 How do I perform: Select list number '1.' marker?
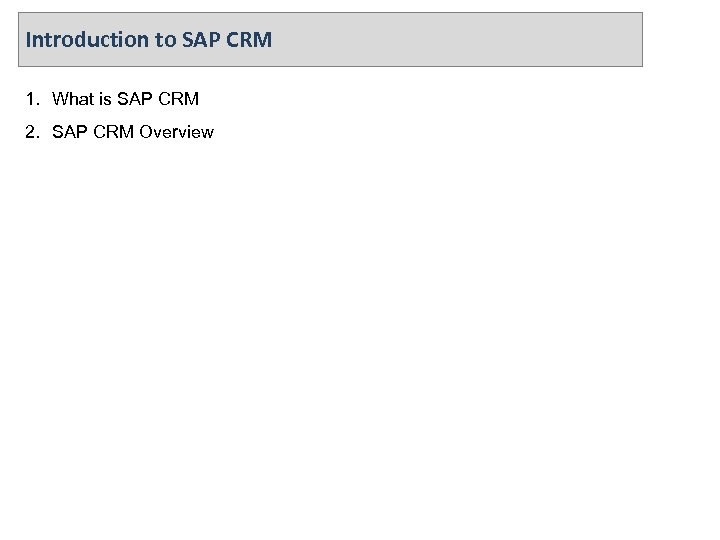(x=34, y=99)
